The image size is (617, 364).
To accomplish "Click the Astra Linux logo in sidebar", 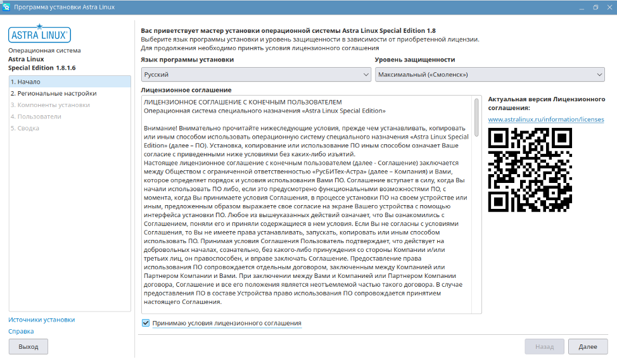I will [39, 34].
